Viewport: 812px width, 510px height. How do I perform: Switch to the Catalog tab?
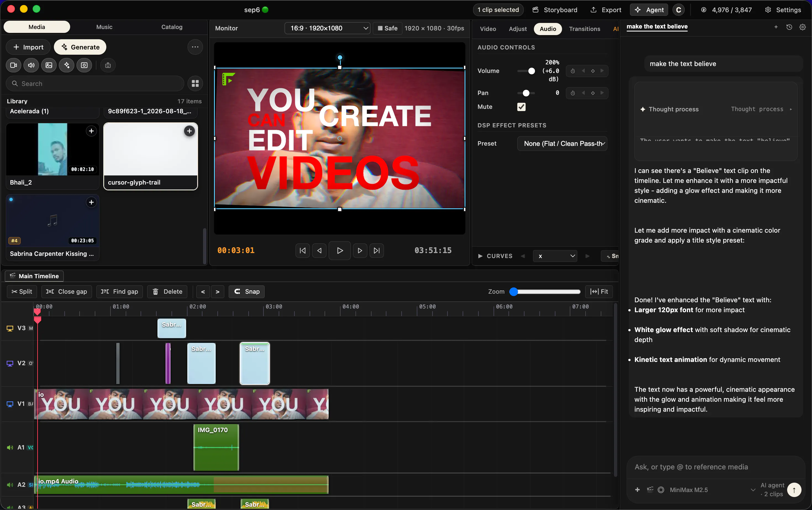[172, 27]
